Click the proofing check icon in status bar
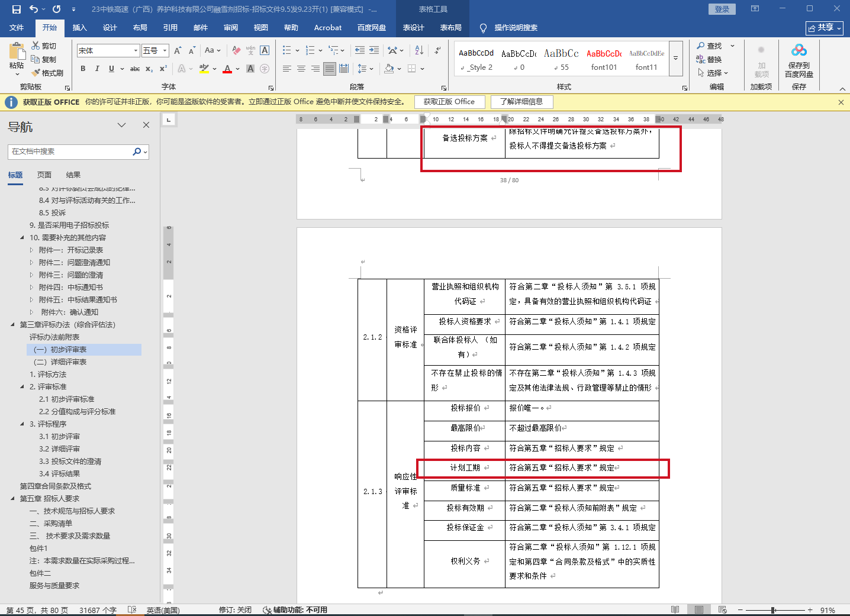Image resolution: width=850 pixels, height=616 pixels. (x=132, y=609)
